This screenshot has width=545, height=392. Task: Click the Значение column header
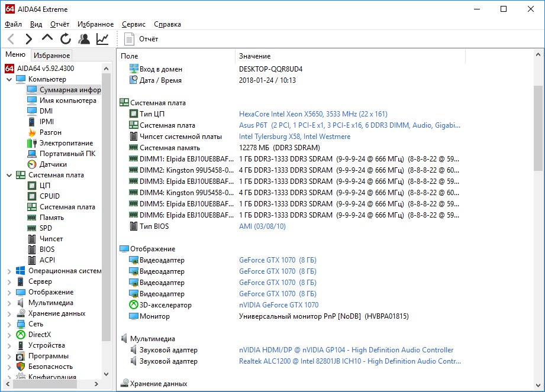[x=254, y=56]
